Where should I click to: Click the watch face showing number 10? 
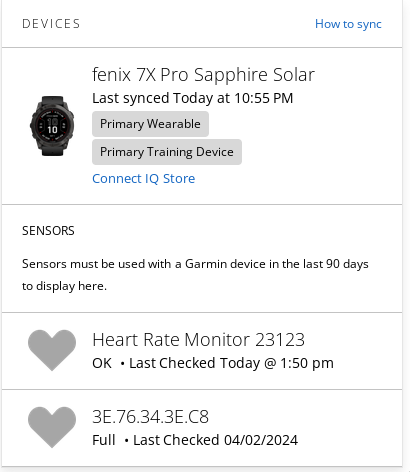point(52,126)
